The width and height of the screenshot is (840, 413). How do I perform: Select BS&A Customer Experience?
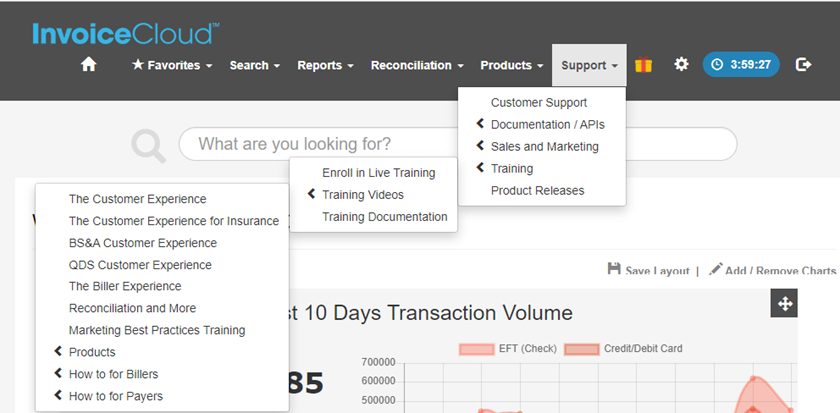click(x=142, y=243)
